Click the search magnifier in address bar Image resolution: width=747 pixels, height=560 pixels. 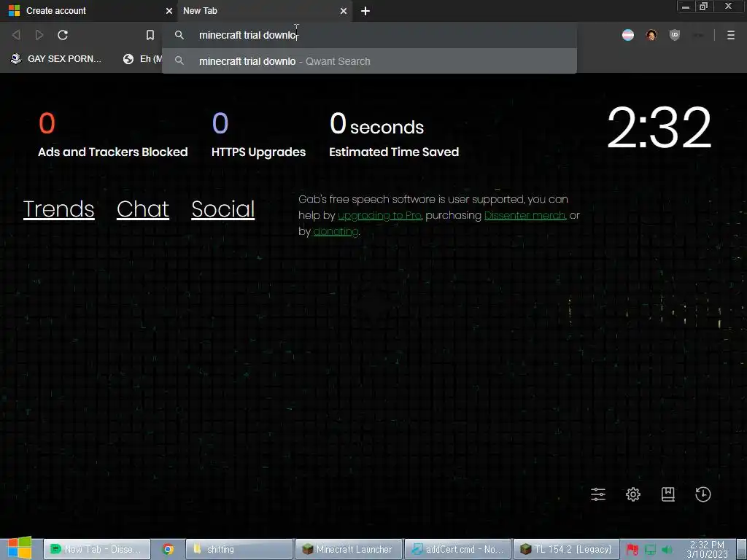(x=179, y=35)
